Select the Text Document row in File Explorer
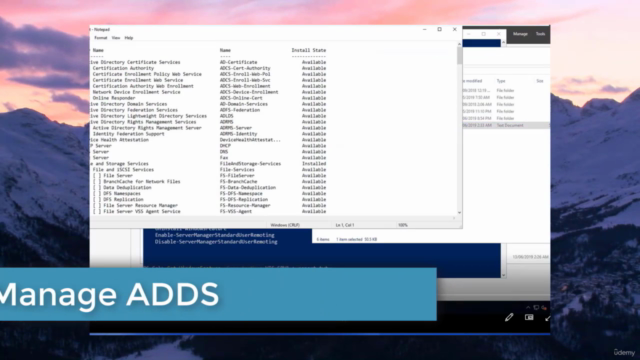This screenshot has height=360, width=640. pos(506,125)
